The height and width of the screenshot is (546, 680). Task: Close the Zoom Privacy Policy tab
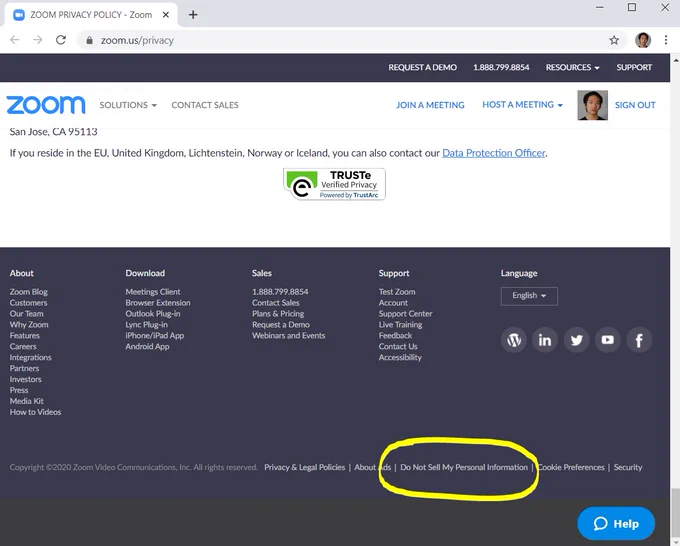tap(166, 15)
